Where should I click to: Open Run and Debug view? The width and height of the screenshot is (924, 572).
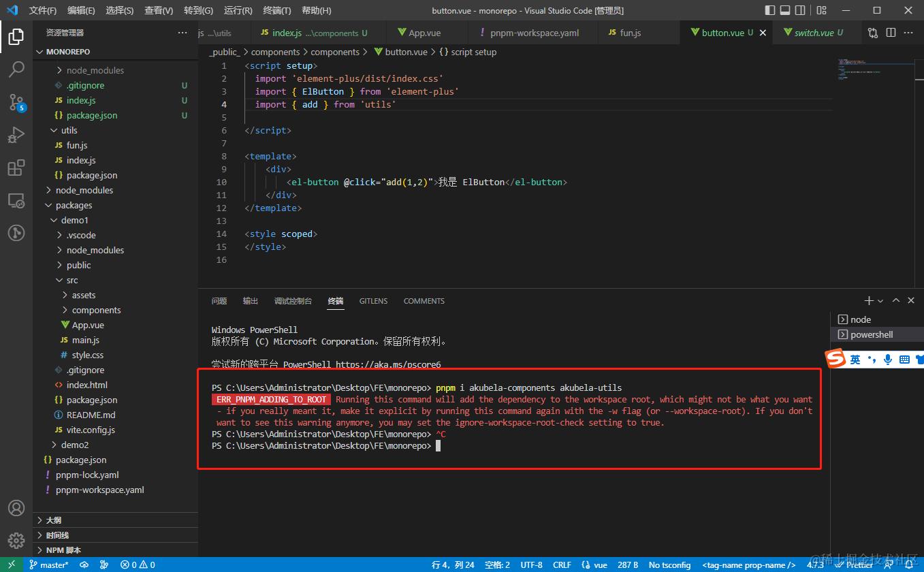16,135
